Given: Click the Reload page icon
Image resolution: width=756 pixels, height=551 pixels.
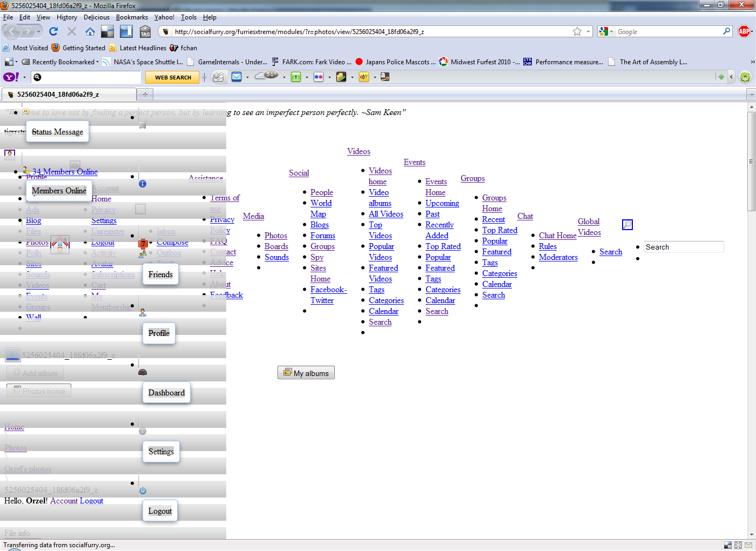Looking at the screenshot, I should (53, 31).
